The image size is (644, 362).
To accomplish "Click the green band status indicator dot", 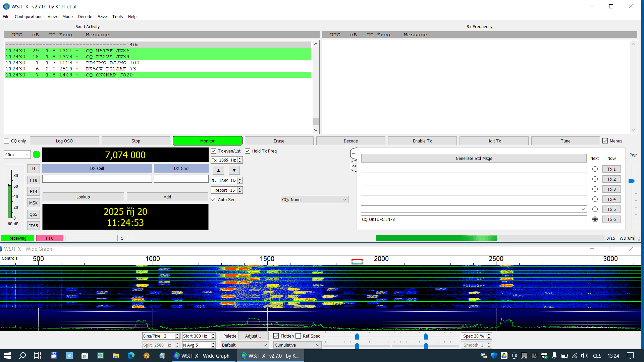I will 37,155.
